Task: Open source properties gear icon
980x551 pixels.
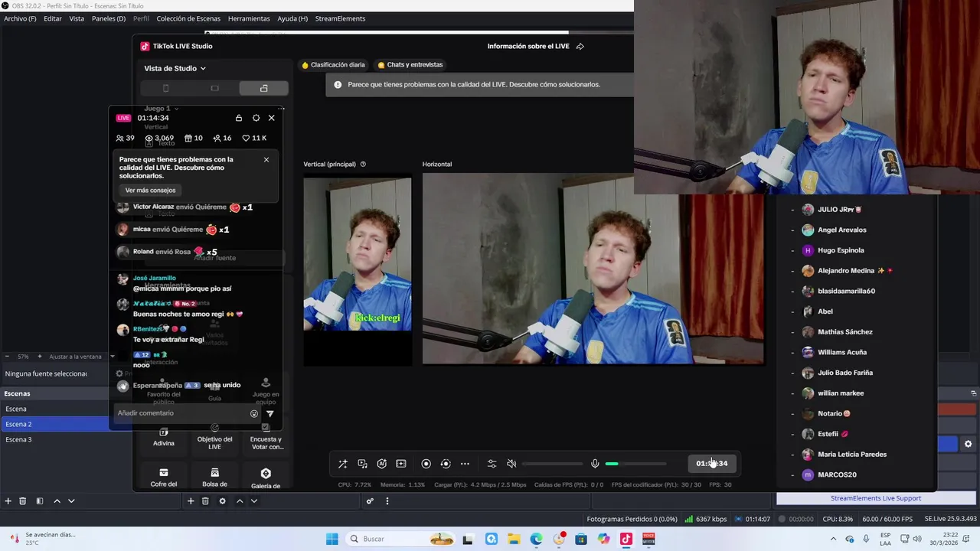Action: pyautogui.click(x=223, y=501)
